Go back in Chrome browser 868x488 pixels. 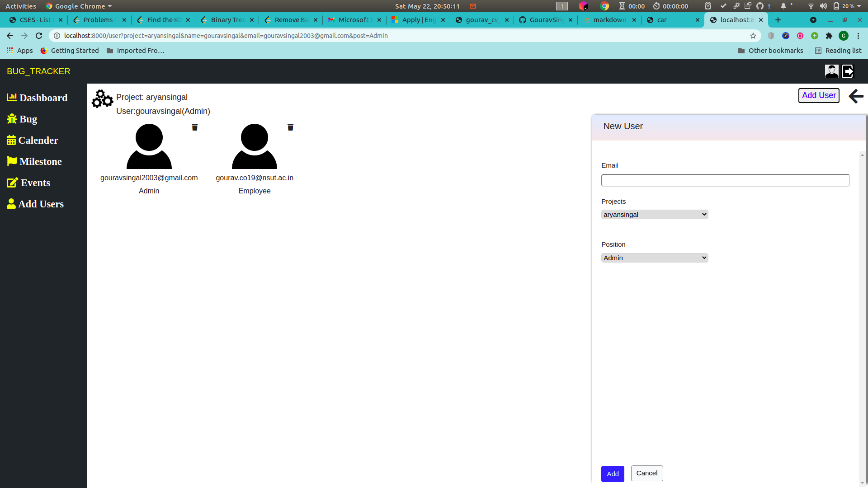[x=10, y=36]
